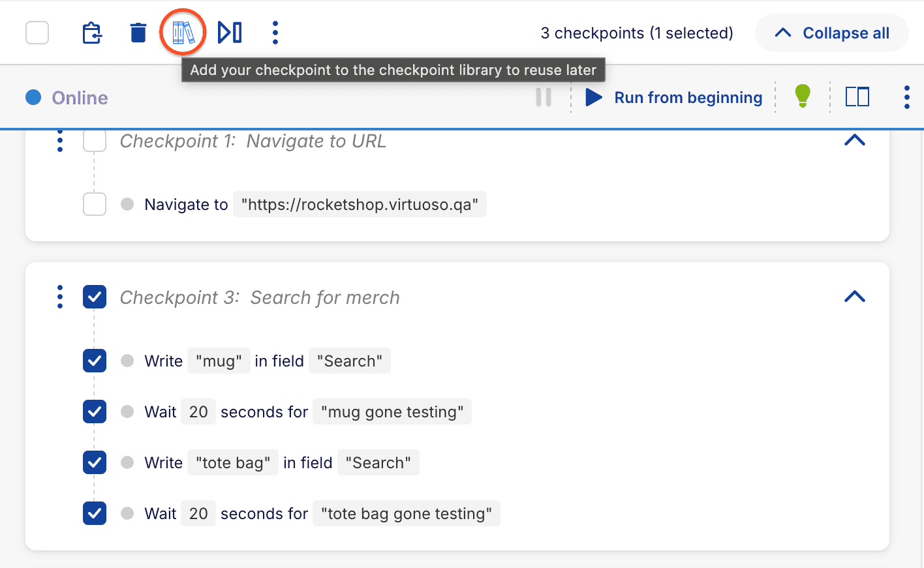Open the suggestions lightbulb icon
This screenshot has height=568, width=924.
pos(803,96)
